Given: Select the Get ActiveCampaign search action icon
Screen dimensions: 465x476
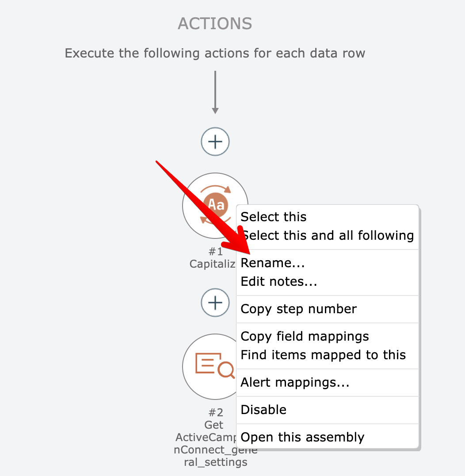Looking at the screenshot, I should pos(211,366).
